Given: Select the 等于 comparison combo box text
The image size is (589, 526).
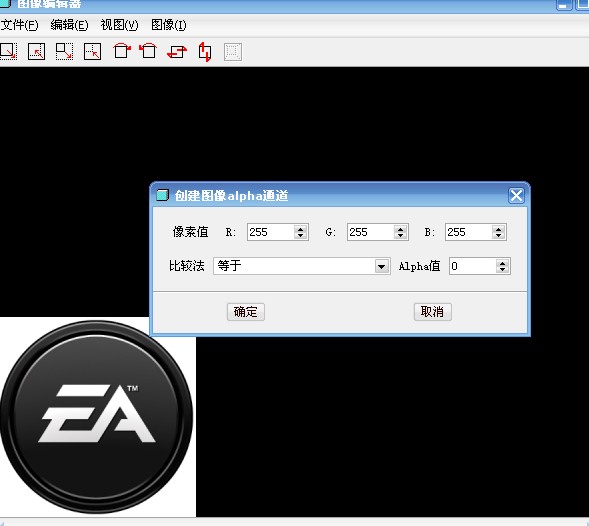Looking at the screenshot, I should [x=229, y=266].
